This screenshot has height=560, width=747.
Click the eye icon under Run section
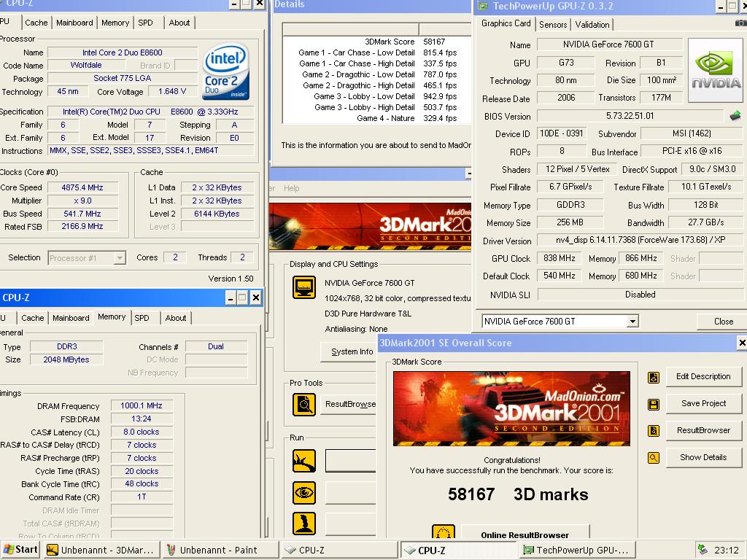(304, 492)
